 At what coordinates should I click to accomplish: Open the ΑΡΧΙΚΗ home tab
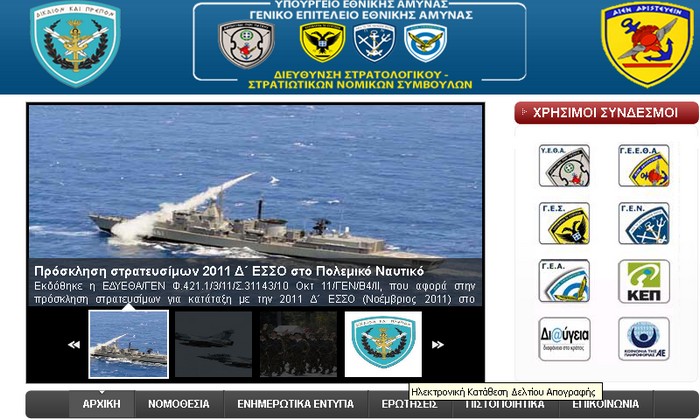pyautogui.click(x=101, y=404)
